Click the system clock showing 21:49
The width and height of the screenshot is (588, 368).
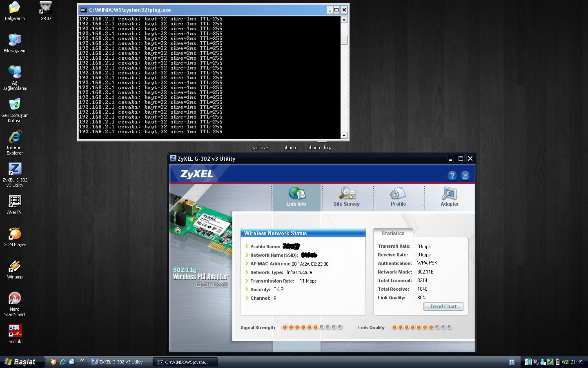577,362
